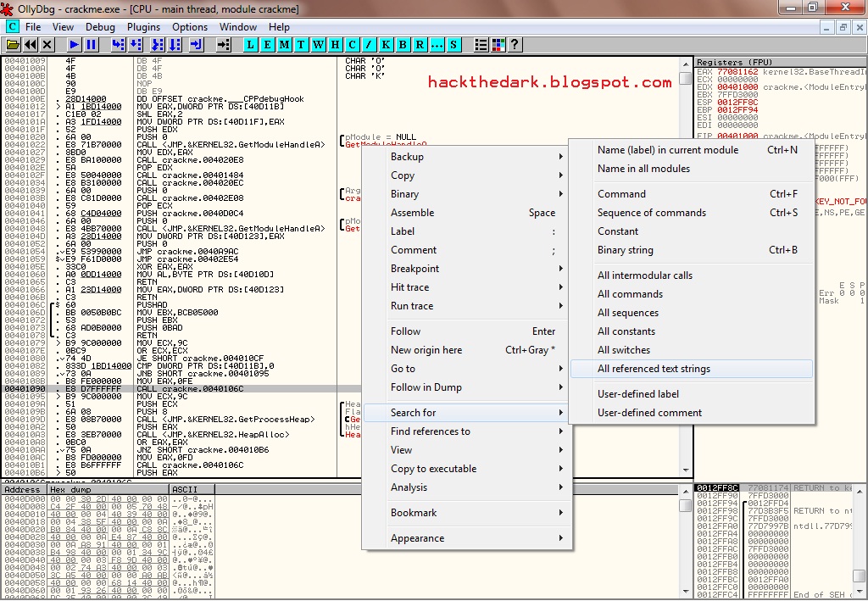Open Call stack with K button

click(386, 45)
